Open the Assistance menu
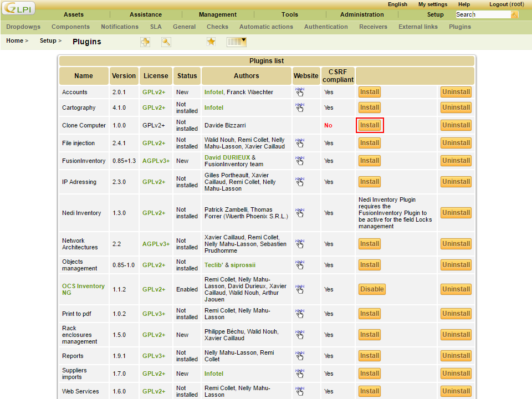This screenshot has width=532, height=399. (x=146, y=14)
